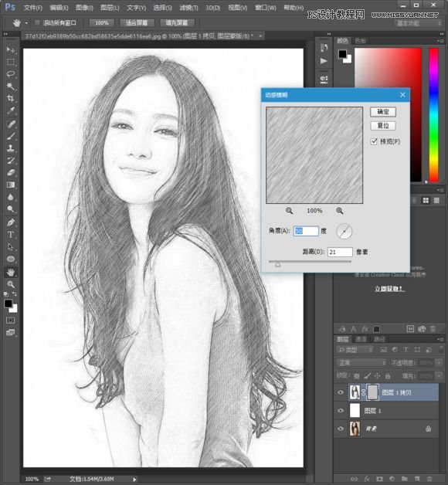448x485 pixels.
Task: Toggle lock image pixels brush icon
Action: click(367, 376)
